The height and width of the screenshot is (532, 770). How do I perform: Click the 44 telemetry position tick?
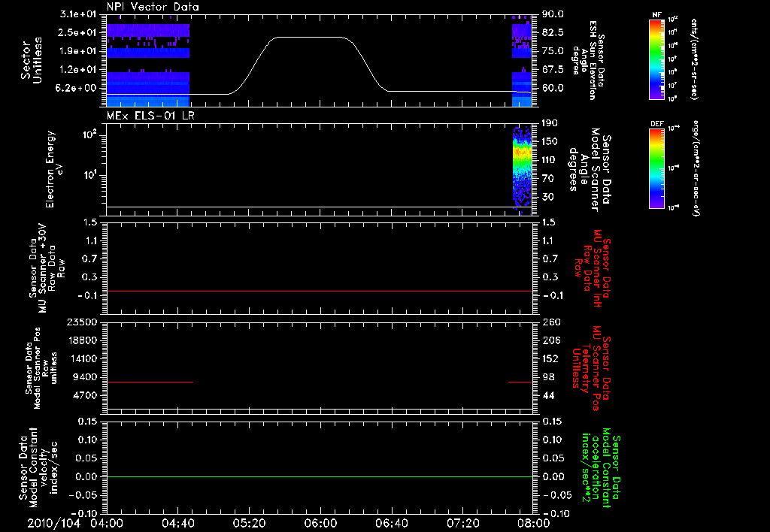[x=548, y=395]
